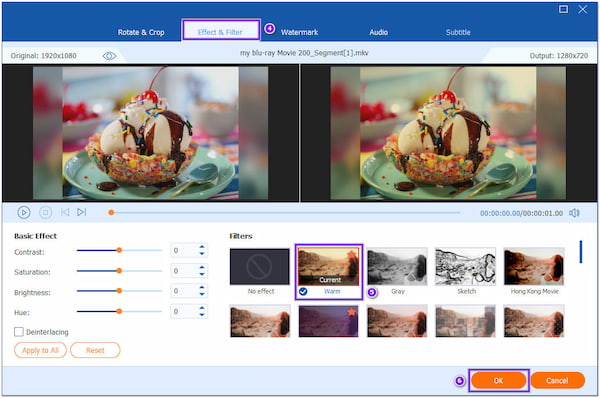Apply the Sketch filter
This screenshot has height=398, width=600.
point(465,267)
